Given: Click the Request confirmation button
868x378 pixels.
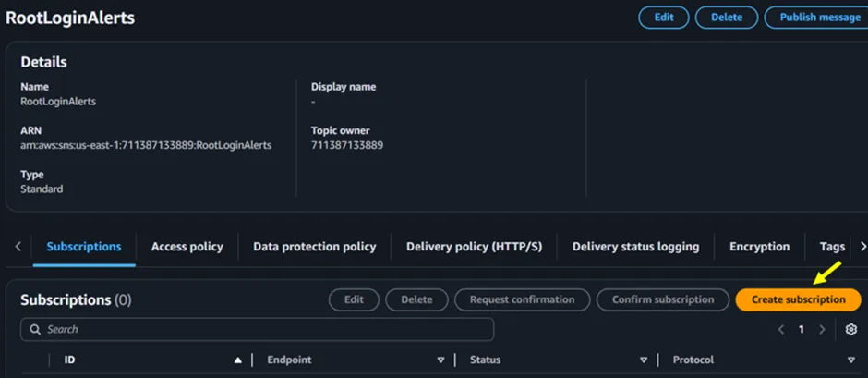Looking at the screenshot, I should [522, 299].
